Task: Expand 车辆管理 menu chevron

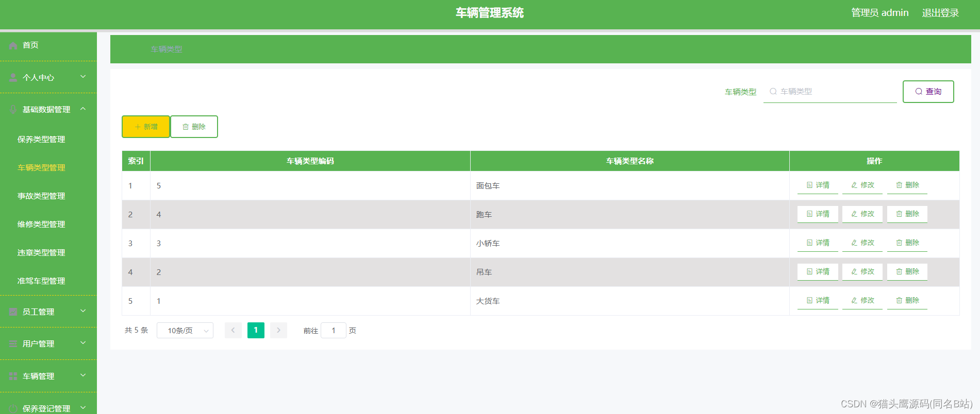Action: [x=83, y=375]
